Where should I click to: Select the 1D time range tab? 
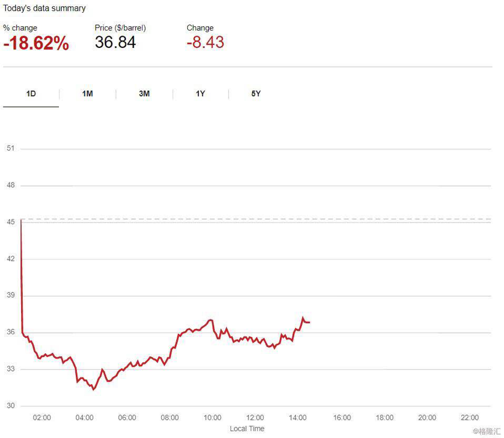pyautogui.click(x=31, y=93)
